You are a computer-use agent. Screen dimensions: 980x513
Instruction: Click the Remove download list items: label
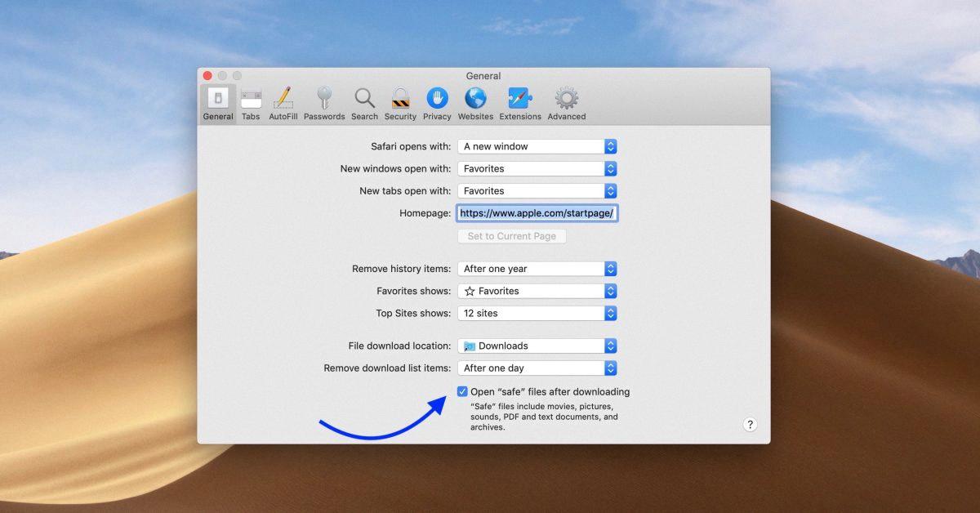387,368
